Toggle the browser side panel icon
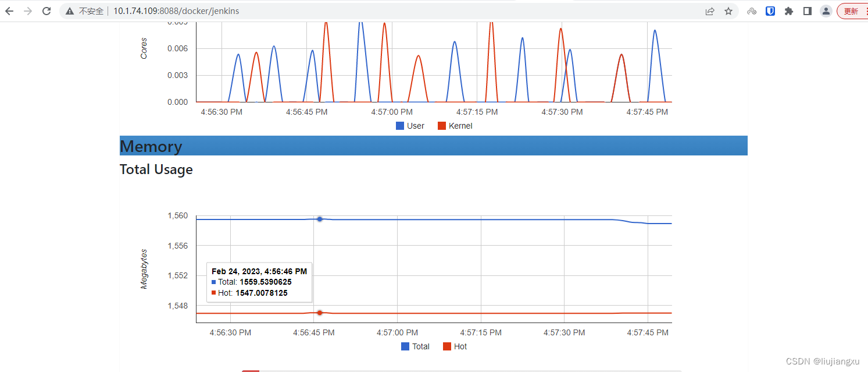 pos(808,11)
